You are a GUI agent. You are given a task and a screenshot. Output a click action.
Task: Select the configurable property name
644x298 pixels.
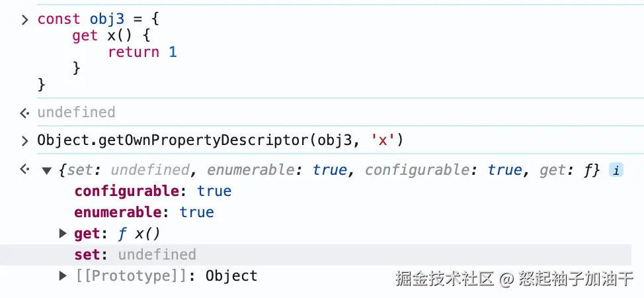pos(126,191)
